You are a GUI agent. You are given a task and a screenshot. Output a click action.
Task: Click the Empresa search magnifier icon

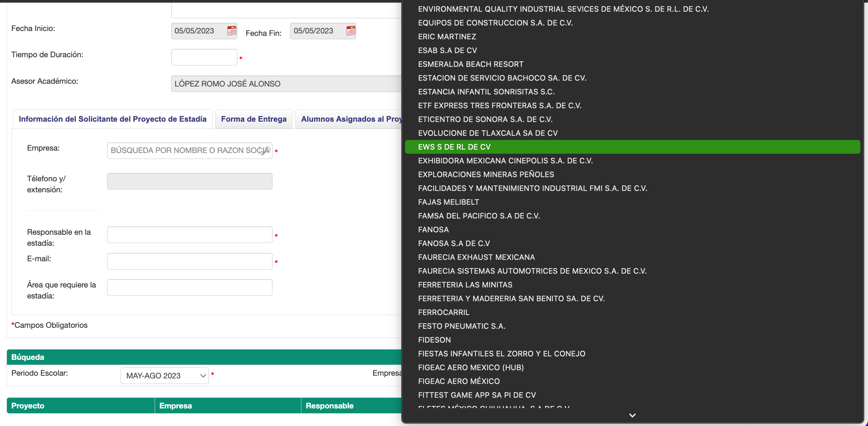click(265, 151)
